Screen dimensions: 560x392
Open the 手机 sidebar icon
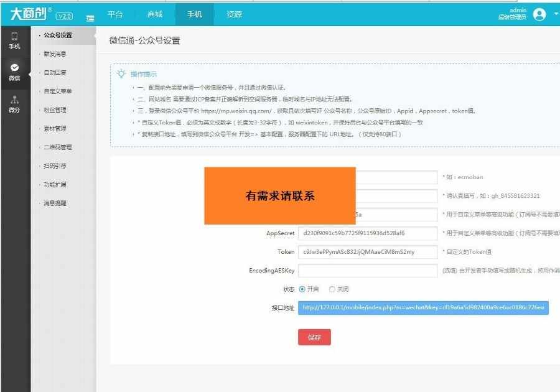coord(15,41)
